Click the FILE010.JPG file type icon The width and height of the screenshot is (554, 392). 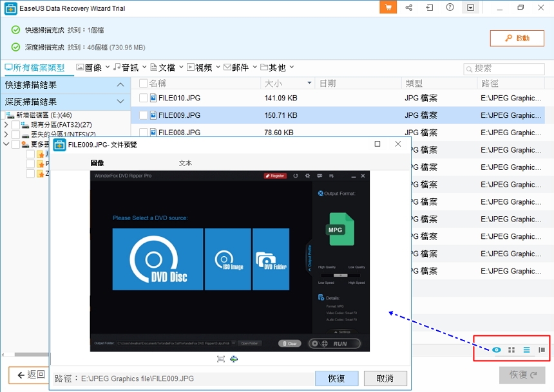pyautogui.click(x=153, y=98)
